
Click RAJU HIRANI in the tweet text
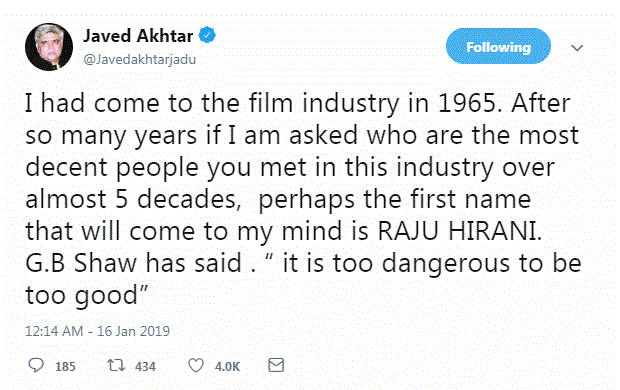click(460, 231)
